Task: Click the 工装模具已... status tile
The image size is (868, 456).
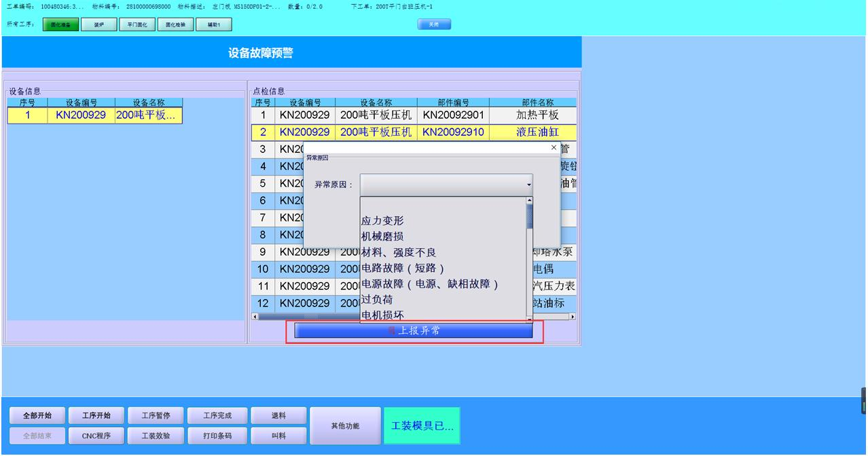Action: [422, 426]
